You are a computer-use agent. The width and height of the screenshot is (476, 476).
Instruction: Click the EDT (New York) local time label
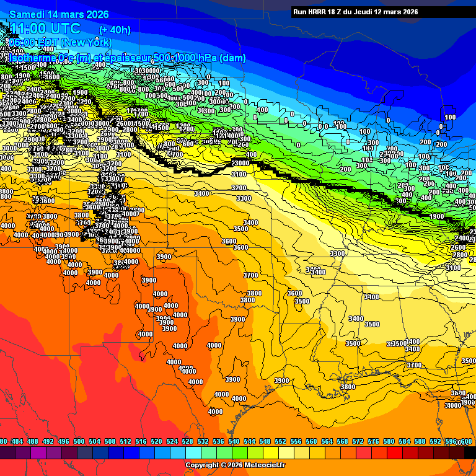[x=61, y=42]
